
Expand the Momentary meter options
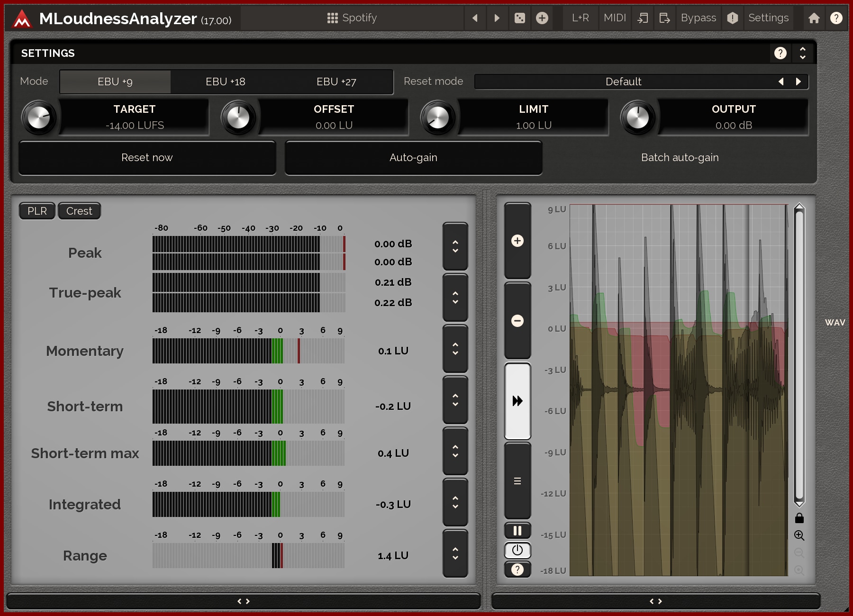[x=455, y=349]
